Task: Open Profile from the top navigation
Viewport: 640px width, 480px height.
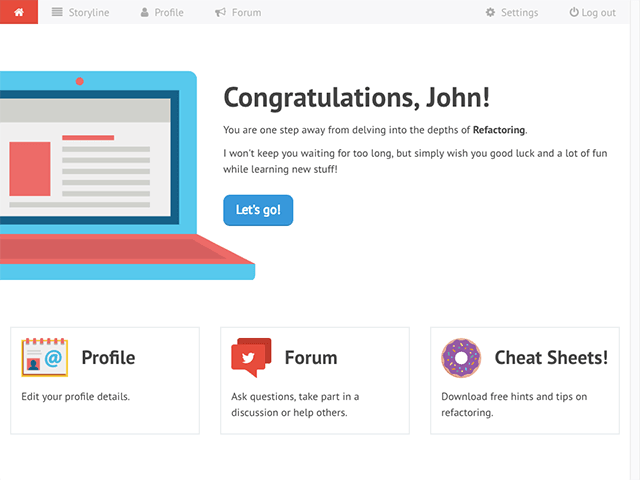Action: pos(162,13)
